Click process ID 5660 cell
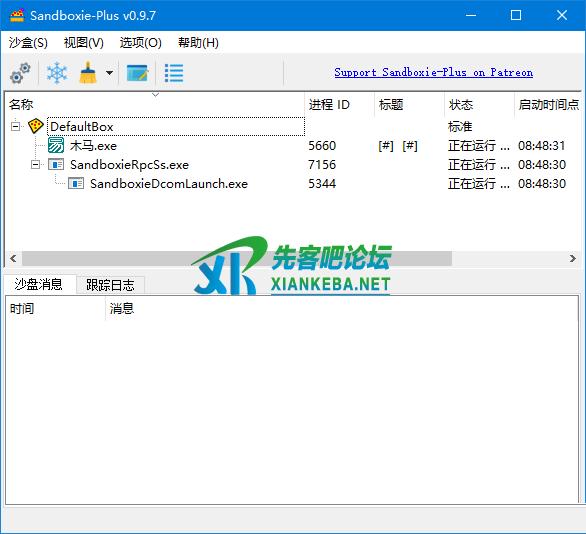 point(322,145)
